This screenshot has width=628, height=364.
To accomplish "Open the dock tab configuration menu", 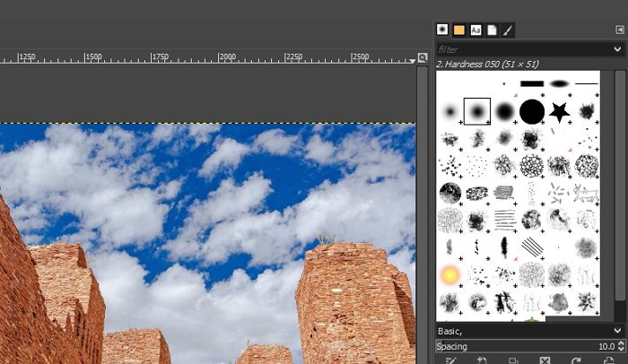I will (x=619, y=30).
